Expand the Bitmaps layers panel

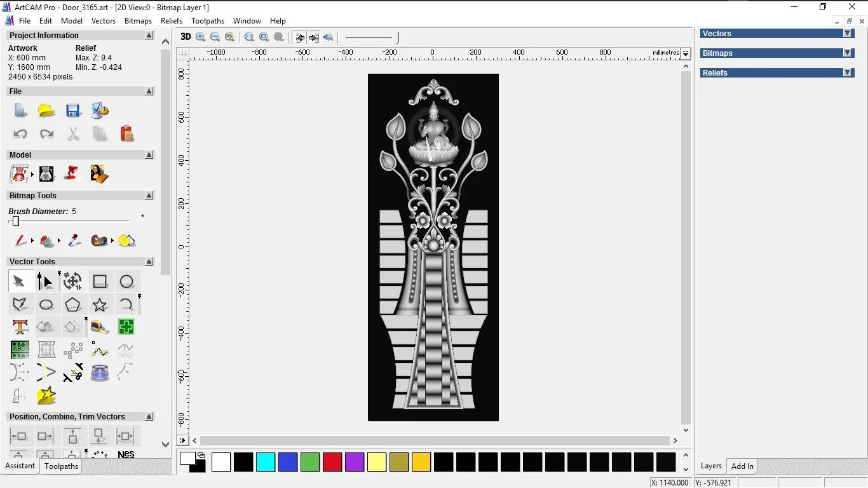pos(847,53)
